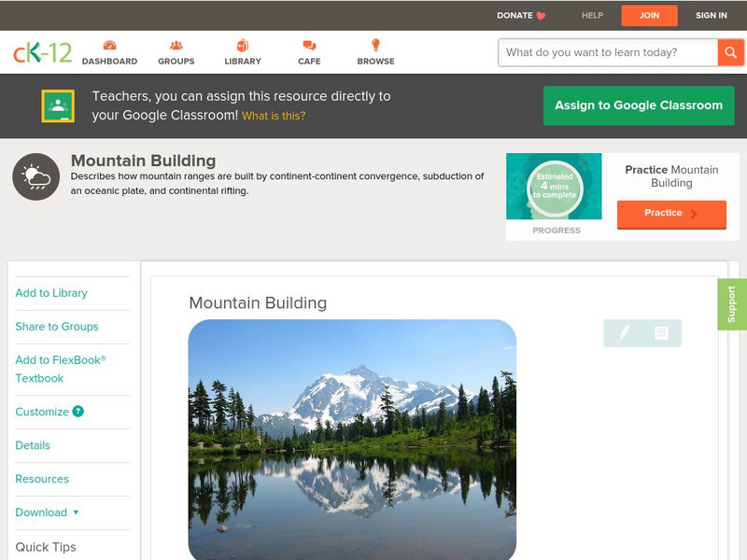Image resolution: width=747 pixels, height=560 pixels.
Task: Click the arrow on Practice button
Action: tap(694, 214)
